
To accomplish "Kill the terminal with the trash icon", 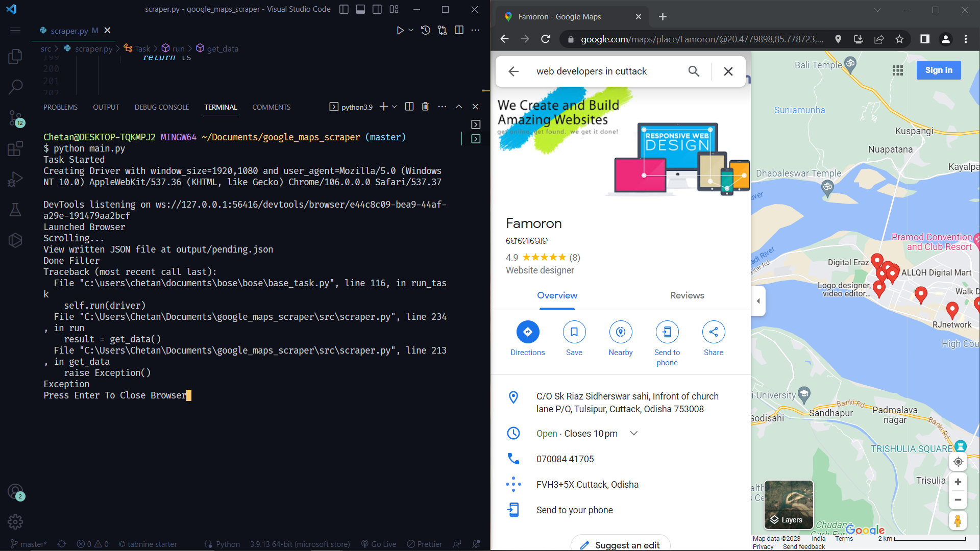I will coord(425,107).
